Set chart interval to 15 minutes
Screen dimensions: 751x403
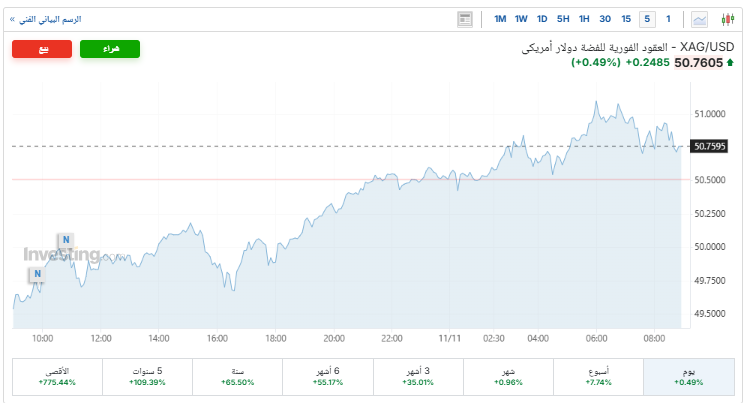(626, 19)
